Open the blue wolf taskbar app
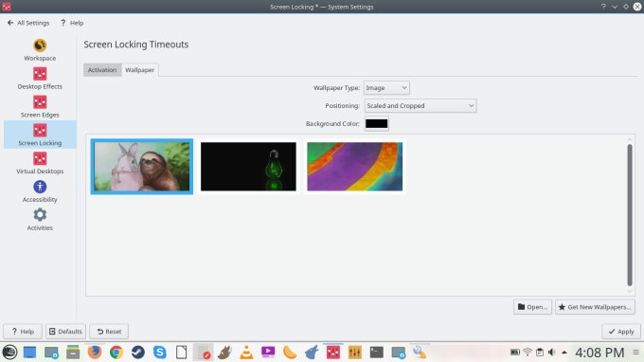The width and height of the screenshot is (644, 362). pos(312,353)
